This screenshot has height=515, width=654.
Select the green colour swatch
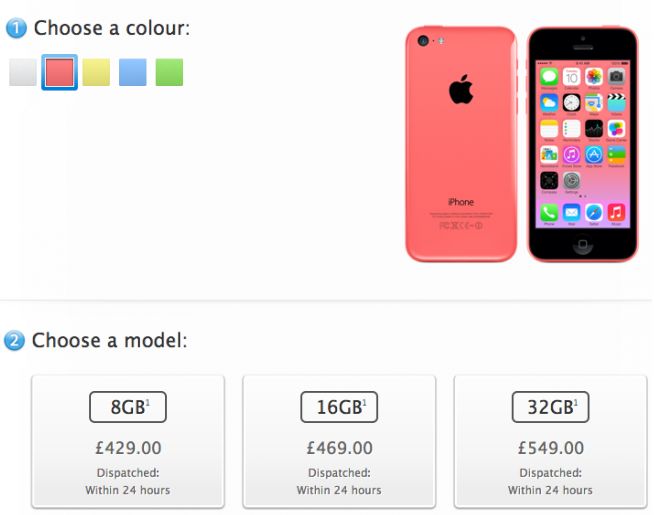click(x=169, y=72)
